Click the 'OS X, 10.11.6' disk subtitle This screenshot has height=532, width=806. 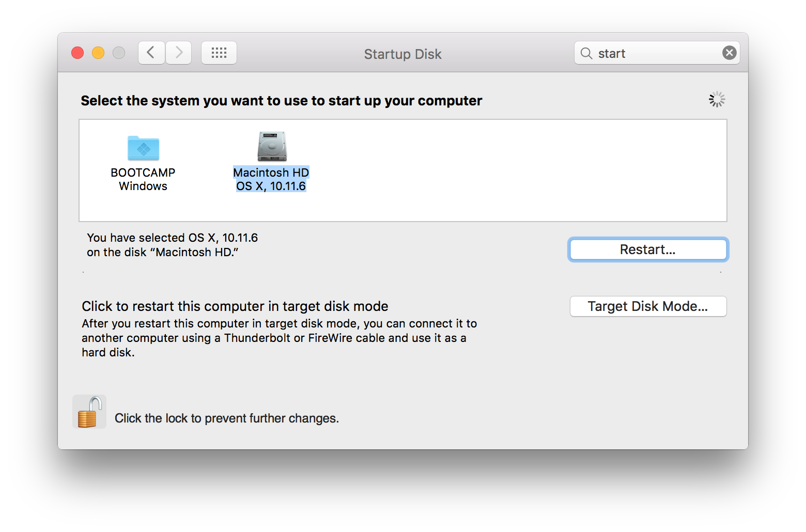[271, 186]
